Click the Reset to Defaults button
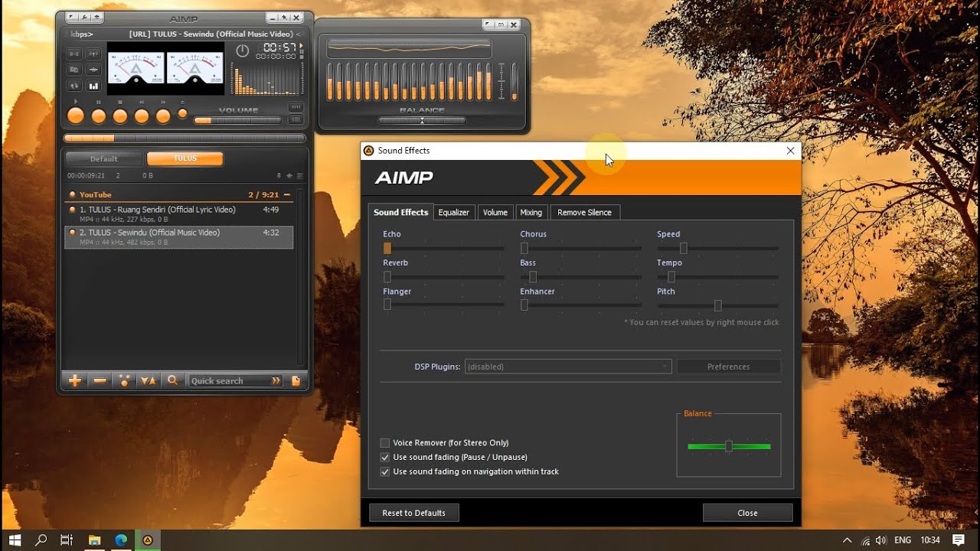 coord(414,513)
